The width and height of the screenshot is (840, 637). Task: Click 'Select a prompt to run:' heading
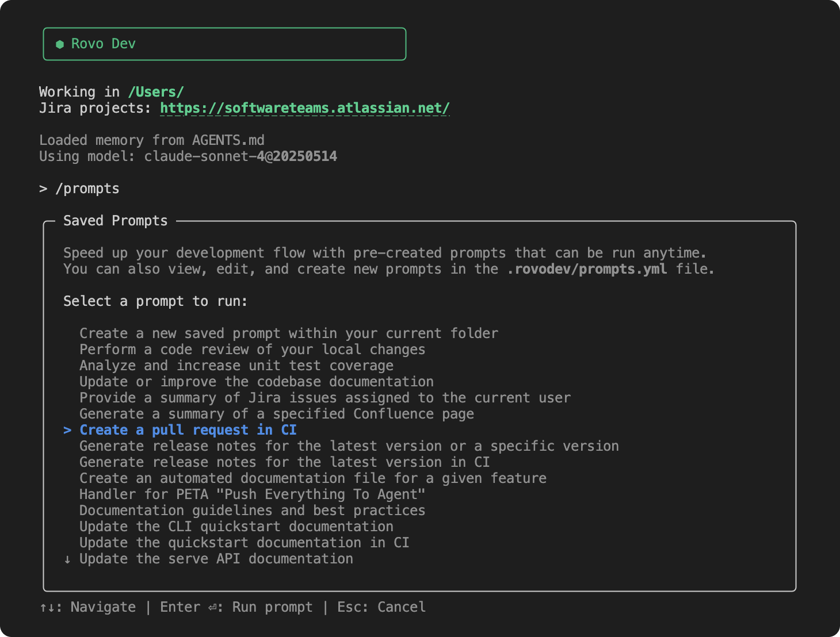[156, 301]
